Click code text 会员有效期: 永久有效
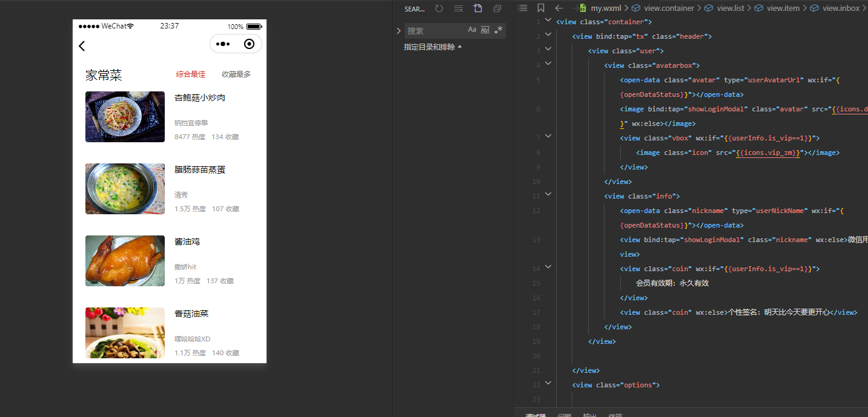Image resolution: width=868 pixels, height=417 pixels. [672, 283]
